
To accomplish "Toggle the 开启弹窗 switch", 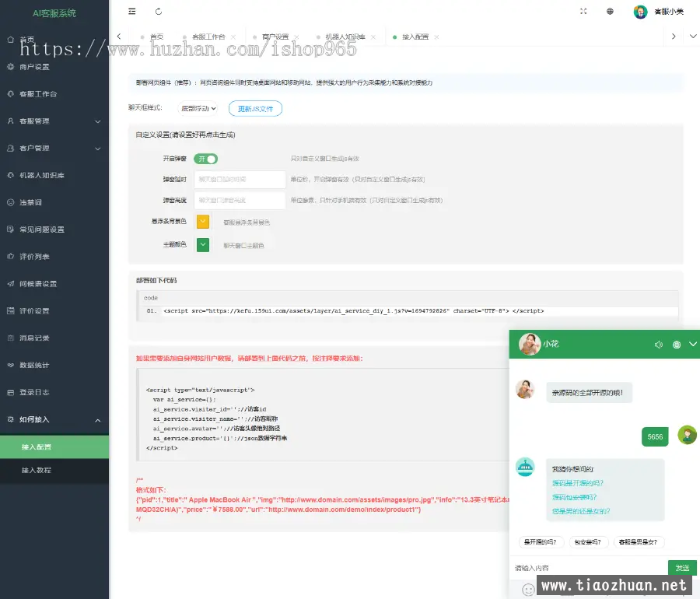I will (206, 159).
